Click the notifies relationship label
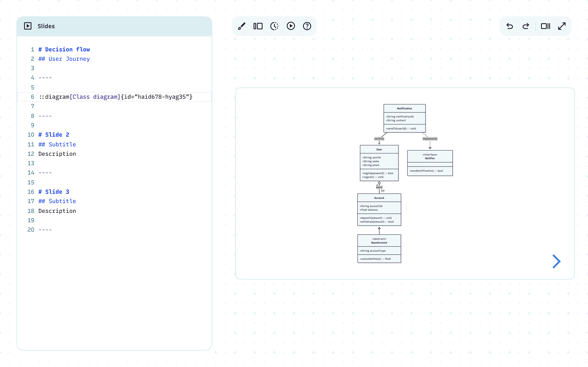The height and width of the screenshot is (367, 588). 379,139
